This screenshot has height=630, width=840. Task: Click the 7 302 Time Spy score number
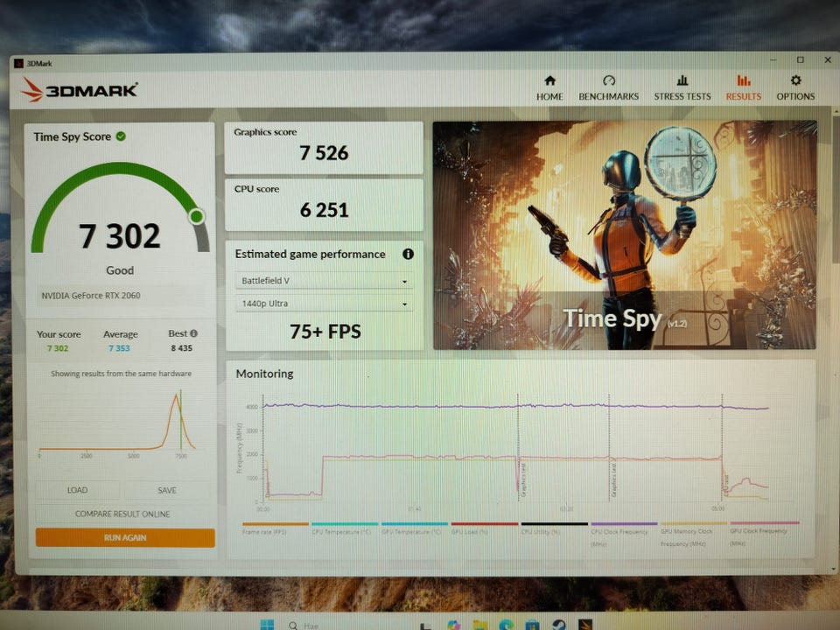(120, 235)
